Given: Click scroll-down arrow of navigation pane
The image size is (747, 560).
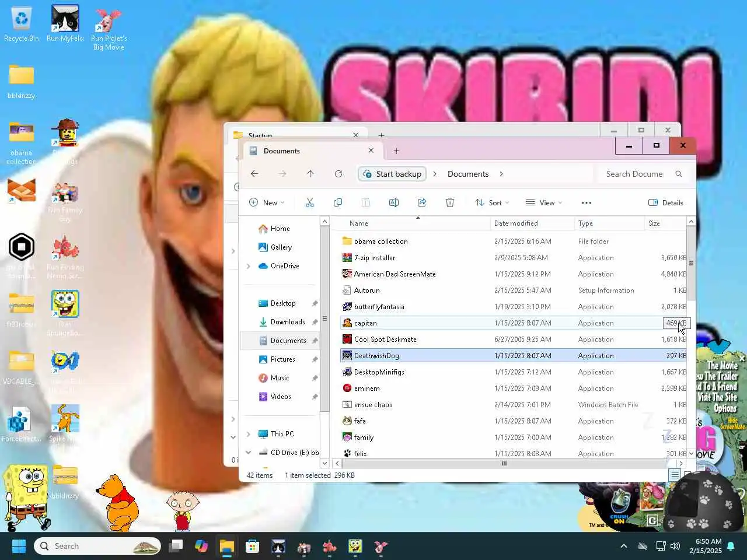Looking at the screenshot, I should (324, 463).
